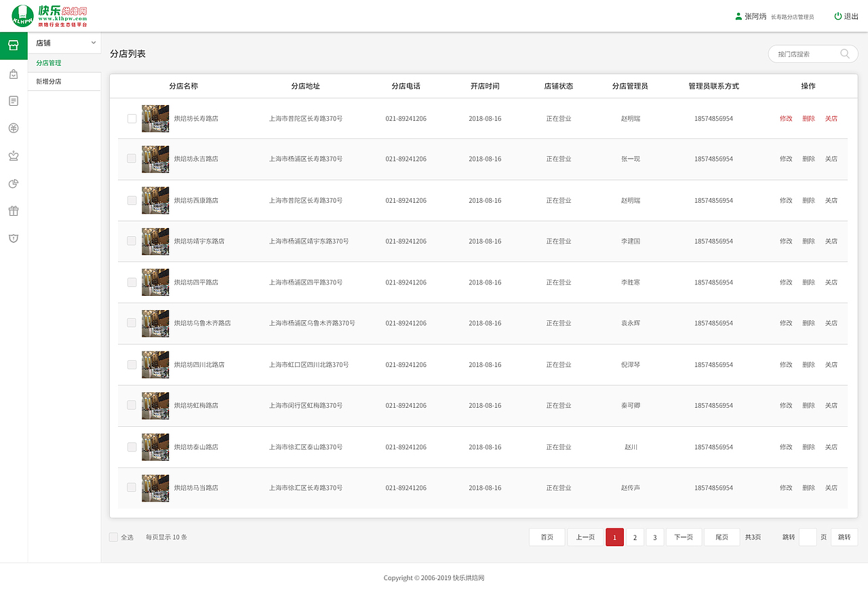Open the document list sidebar icon
This screenshot has height=591, width=868.
[x=14, y=100]
